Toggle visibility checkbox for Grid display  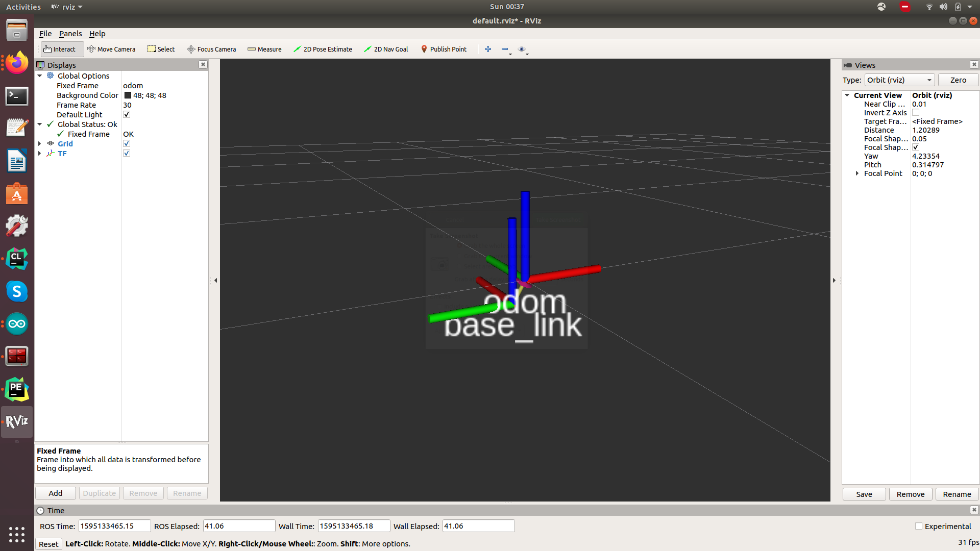pyautogui.click(x=127, y=143)
